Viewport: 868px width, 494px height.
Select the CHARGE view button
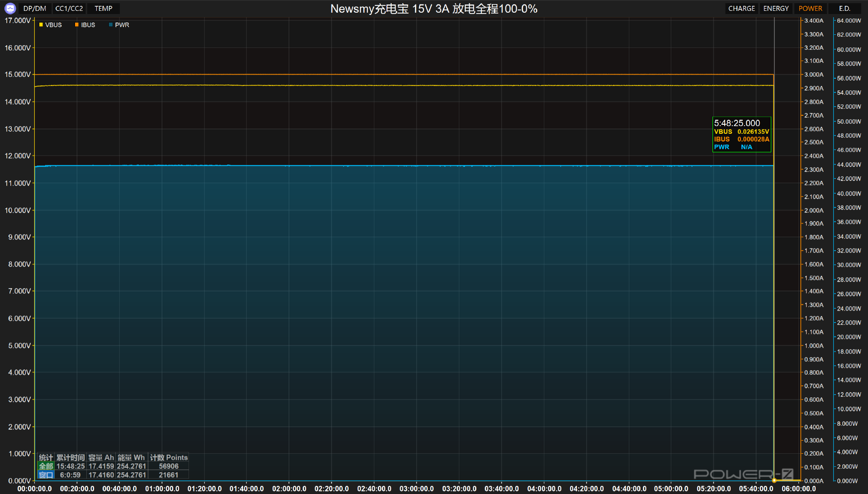pyautogui.click(x=741, y=8)
